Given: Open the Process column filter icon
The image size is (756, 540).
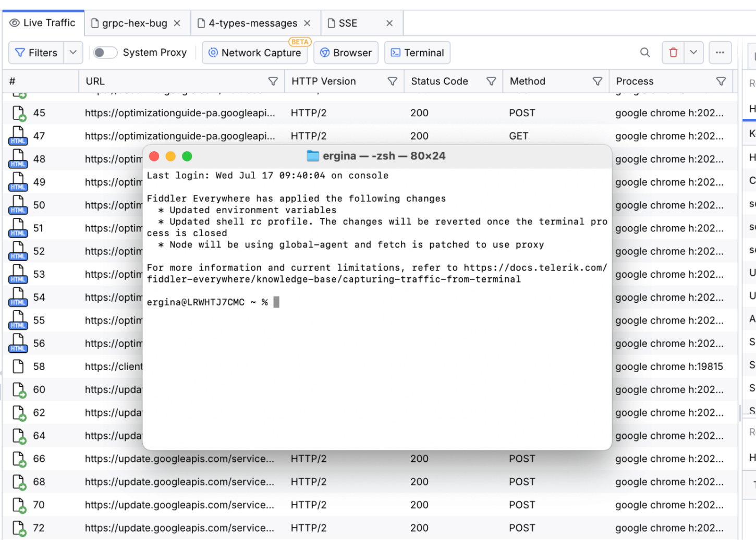Looking at the screenshot, I should [721, 81].
